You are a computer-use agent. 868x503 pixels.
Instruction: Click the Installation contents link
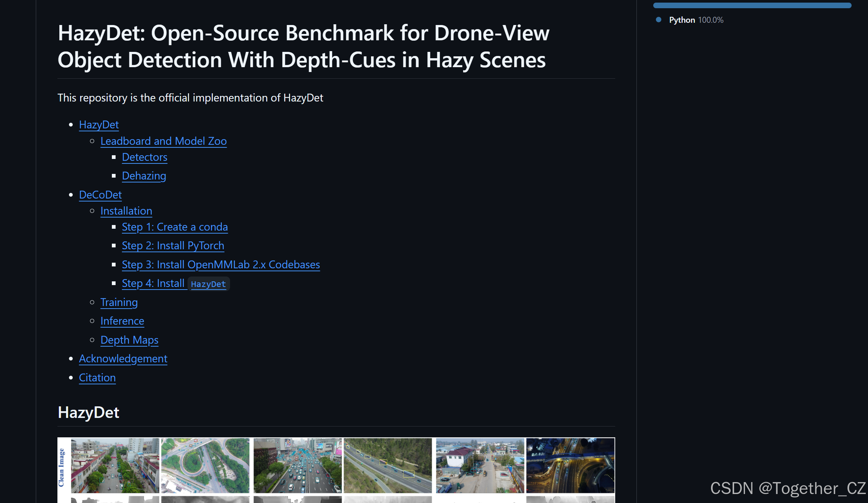pyautogui.click(x=126, y=211)
